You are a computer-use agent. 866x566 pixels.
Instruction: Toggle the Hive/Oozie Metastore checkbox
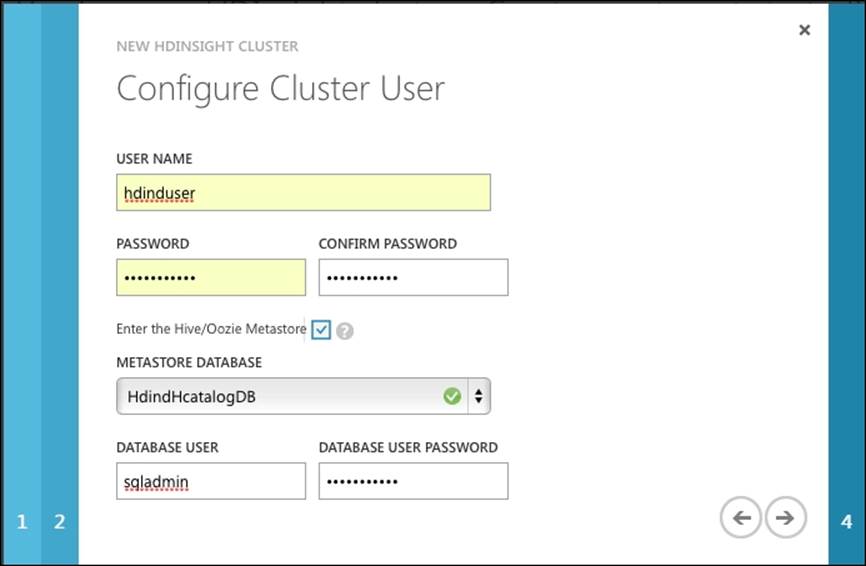[x=321, y=330]
